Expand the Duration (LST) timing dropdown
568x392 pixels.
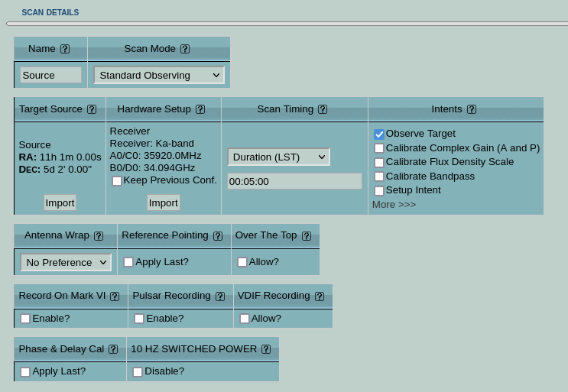point(278,157)
